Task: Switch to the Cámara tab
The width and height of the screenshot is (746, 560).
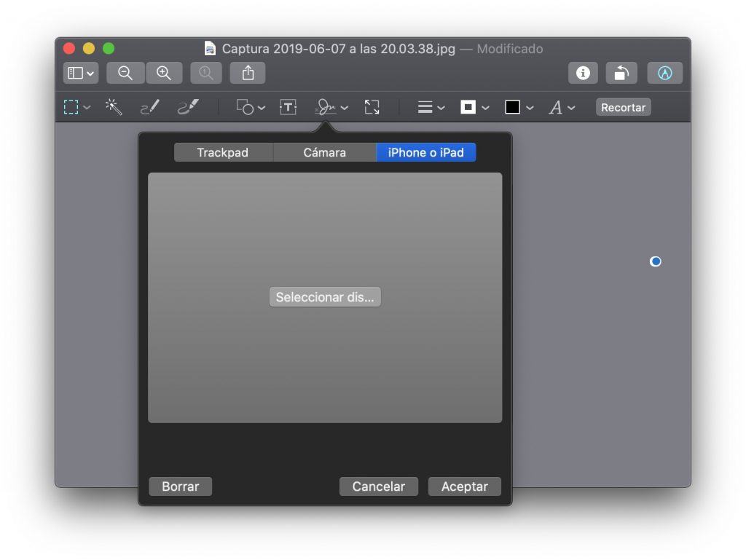Action: (324, 152)
